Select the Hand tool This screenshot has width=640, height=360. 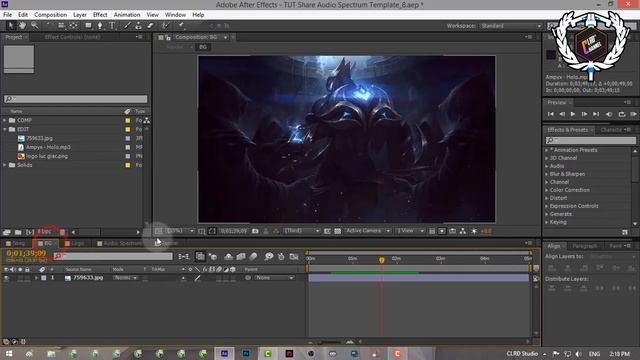pyautogui.click(x=22, y=26)
